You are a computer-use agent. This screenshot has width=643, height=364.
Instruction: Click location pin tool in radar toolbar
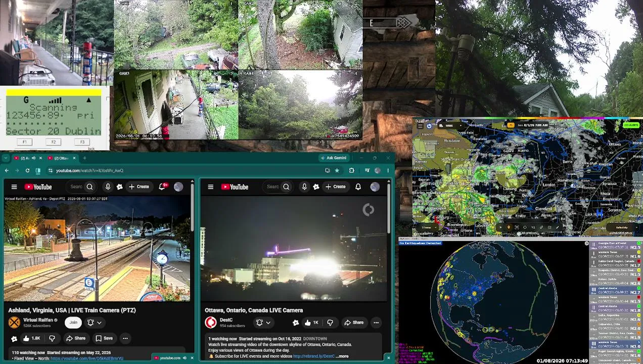tap(509, 227)
